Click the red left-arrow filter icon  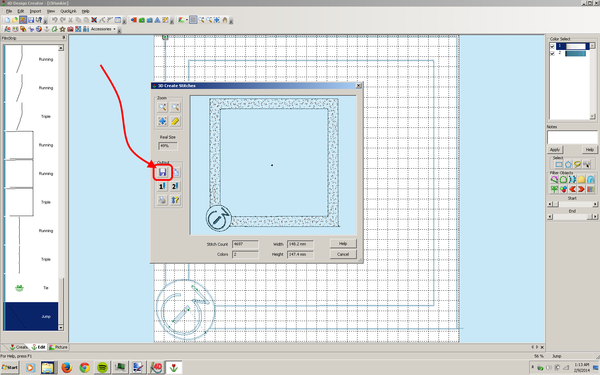[572, 189]
